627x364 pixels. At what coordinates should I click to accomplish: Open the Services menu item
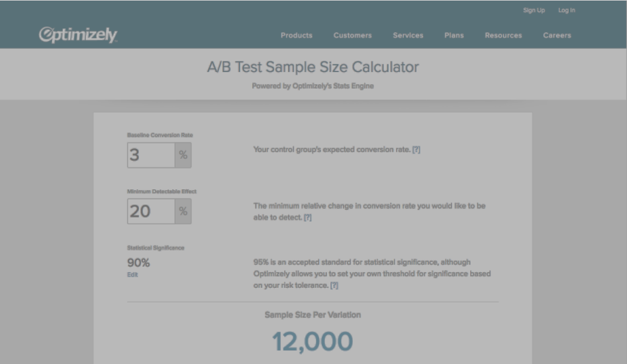click(x=408, y=35)
